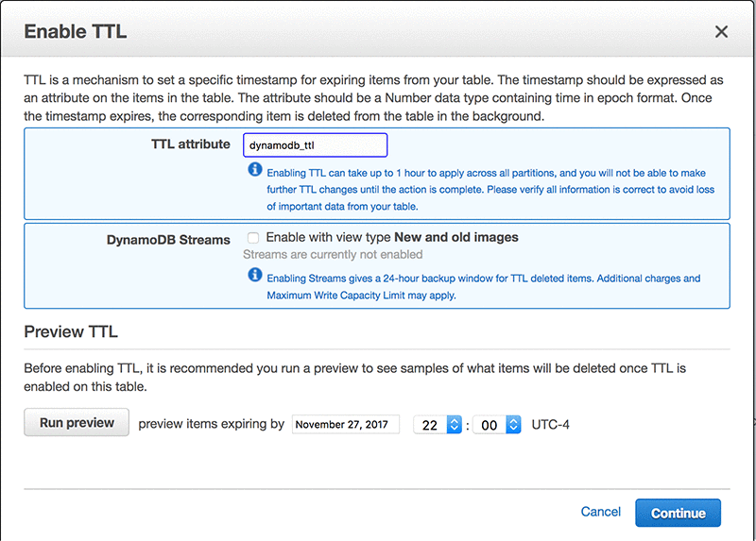Viewport: 756px width, 541px height.
Task: Open the hour dropdown showing 22
Action: (x=438, y=425)
